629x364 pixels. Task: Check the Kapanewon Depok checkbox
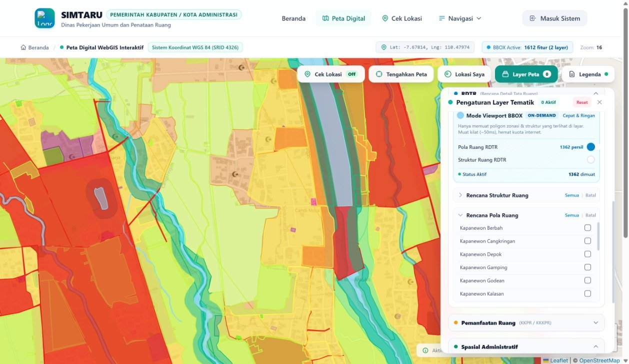[587, 254]
